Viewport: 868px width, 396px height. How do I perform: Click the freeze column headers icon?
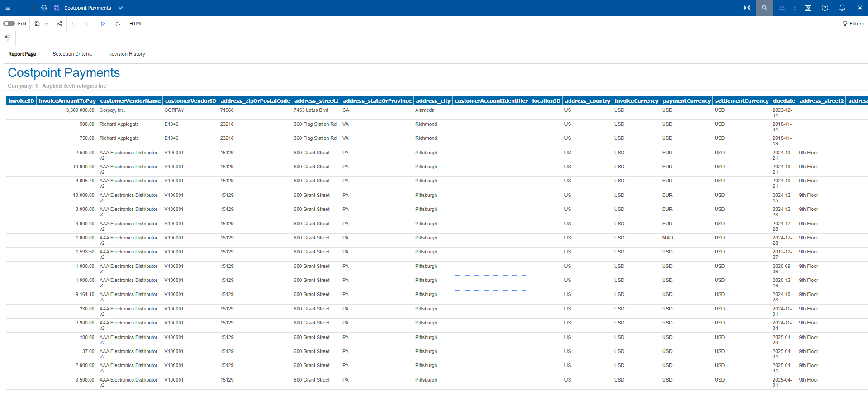pos(8,38)
